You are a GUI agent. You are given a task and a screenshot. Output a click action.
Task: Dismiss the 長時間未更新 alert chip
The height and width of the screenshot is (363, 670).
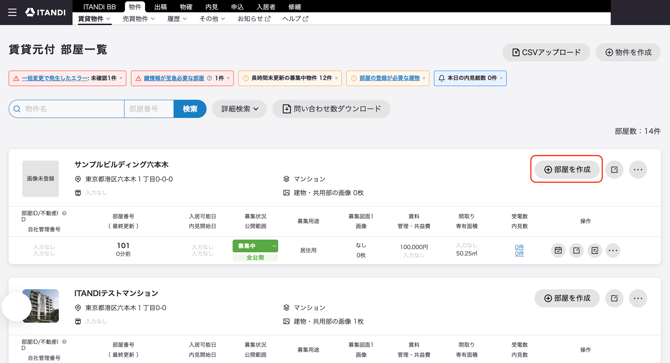pos(336,78)
